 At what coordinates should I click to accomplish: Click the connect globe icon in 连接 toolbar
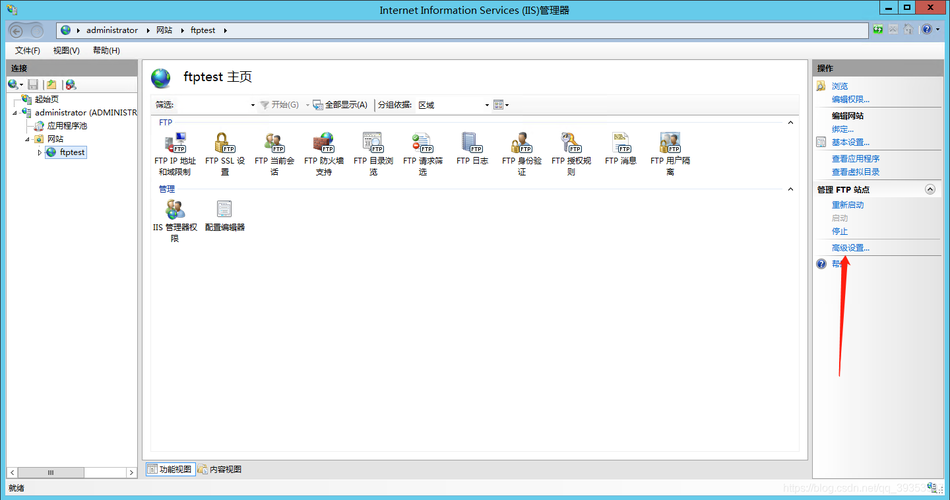pyautogui.click(x=14, y=85)
